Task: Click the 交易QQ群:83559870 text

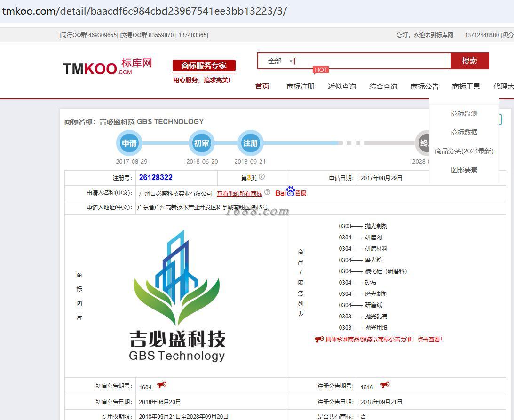Action: (x=147, y=35)
